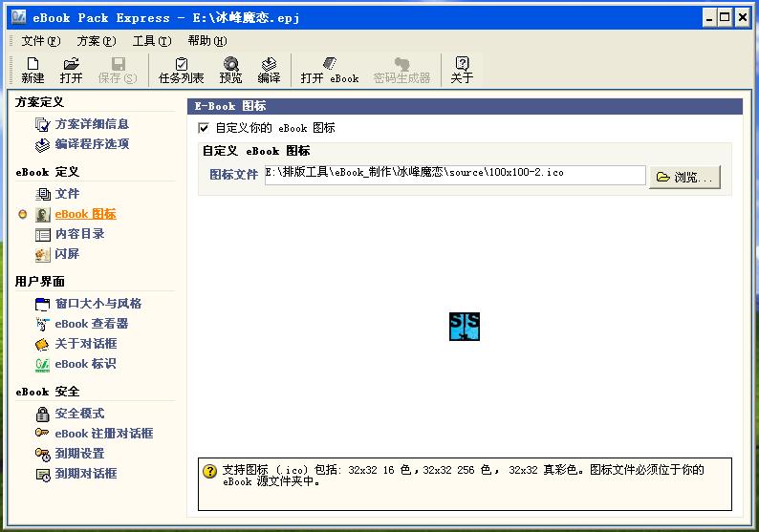Select the 方案详细信息 sidebar icon
Viewport: 759px width, 532px height.
(43, 125)
